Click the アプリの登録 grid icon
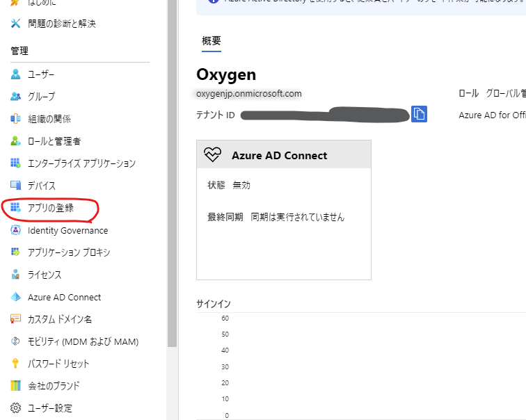The width and height of the screenshot is (526, 420). [15, 208]
